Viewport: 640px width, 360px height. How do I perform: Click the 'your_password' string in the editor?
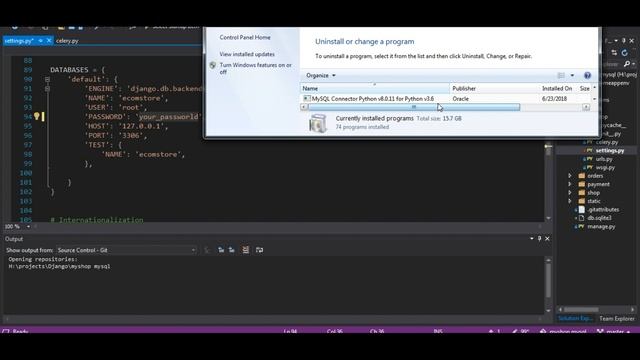[169, 117]
